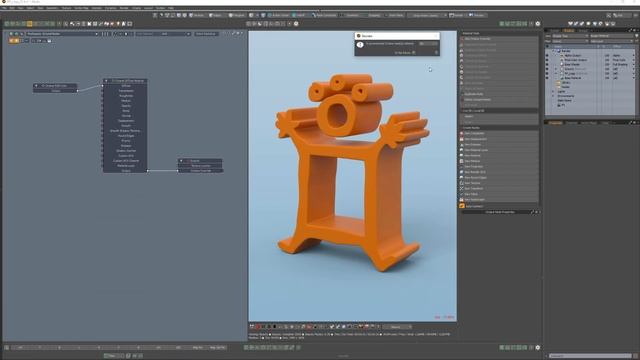Click the New Transform node icon

click(x=462, y=189)
